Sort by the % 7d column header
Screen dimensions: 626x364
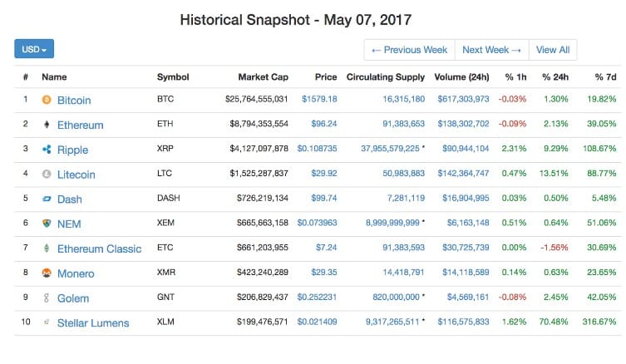606,77
